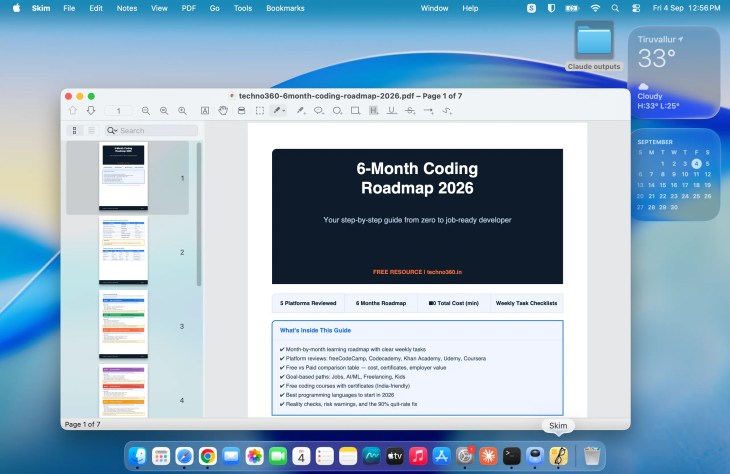Open Trash from the Dock
This screenshot has width=730, height=474.
[592, 456]
